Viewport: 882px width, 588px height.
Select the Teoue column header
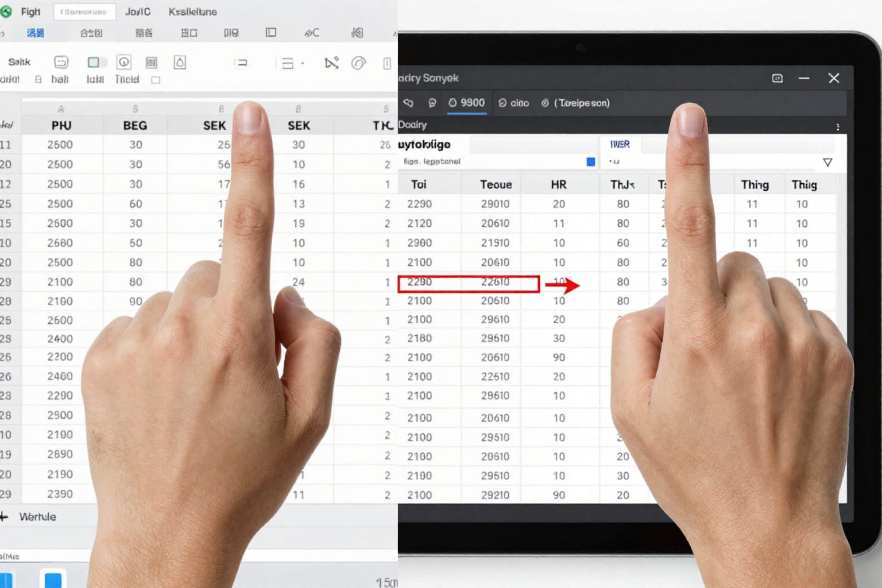[x=496, y=184]
